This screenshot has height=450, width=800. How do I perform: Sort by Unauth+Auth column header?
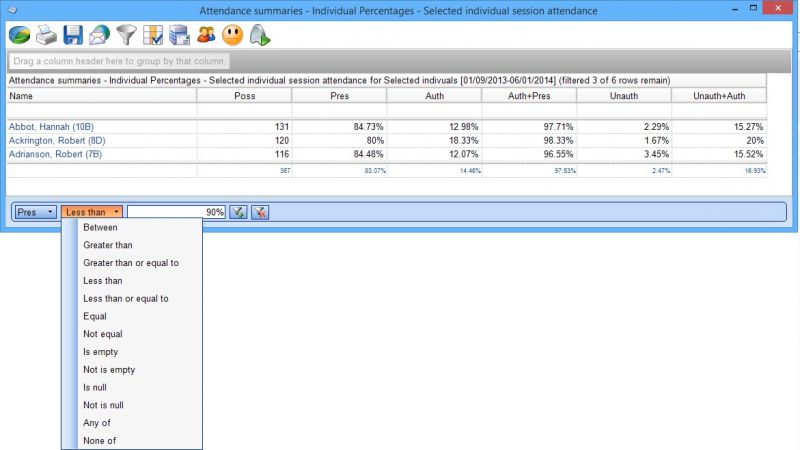pos(719,96)
